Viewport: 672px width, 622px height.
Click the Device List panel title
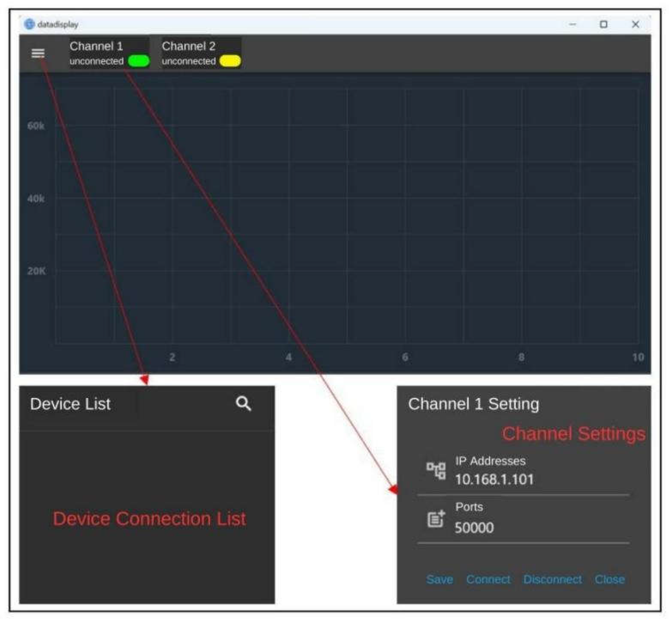click(70, 404)
